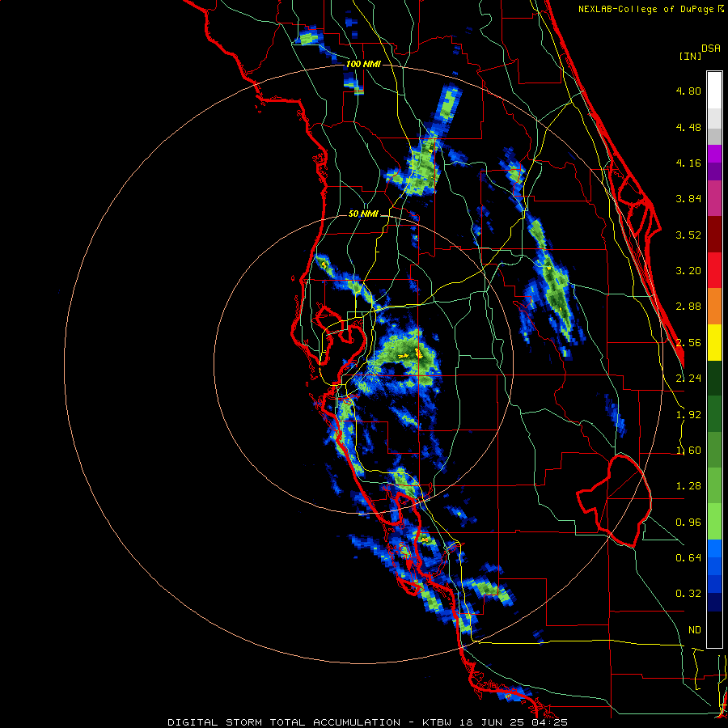Click the 0.64 legend value
The width and height of the screenshot is (728, 728).
(688, 558)
